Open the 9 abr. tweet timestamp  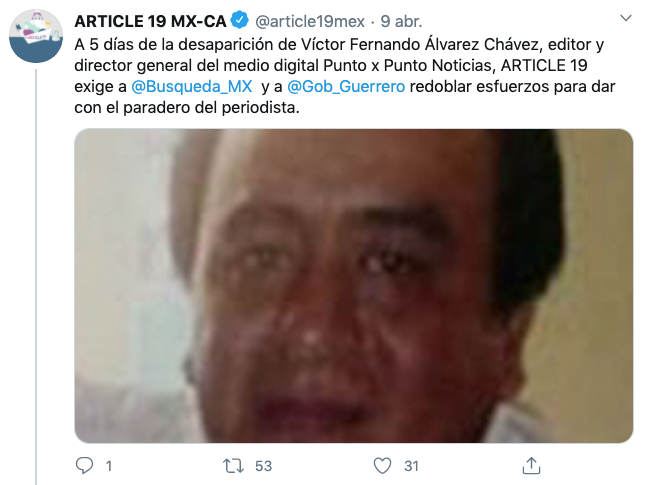point(401,21)
